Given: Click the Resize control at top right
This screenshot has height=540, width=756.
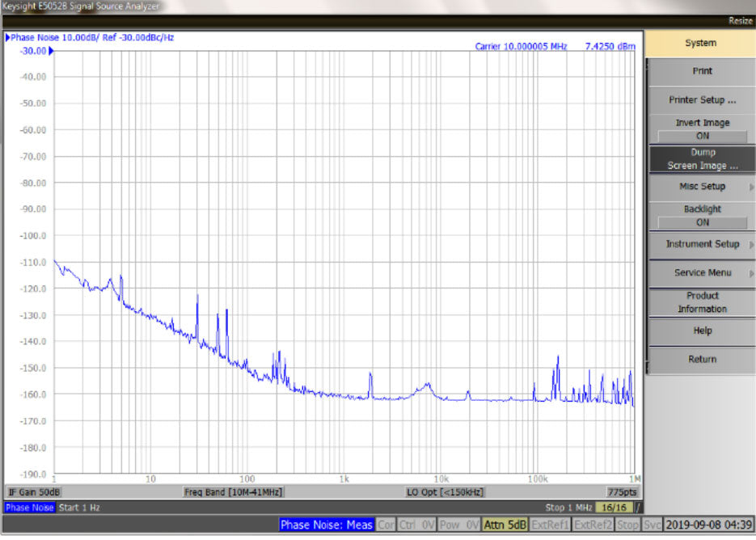Looking at the screenshot, I should click(x=739, y=21).
